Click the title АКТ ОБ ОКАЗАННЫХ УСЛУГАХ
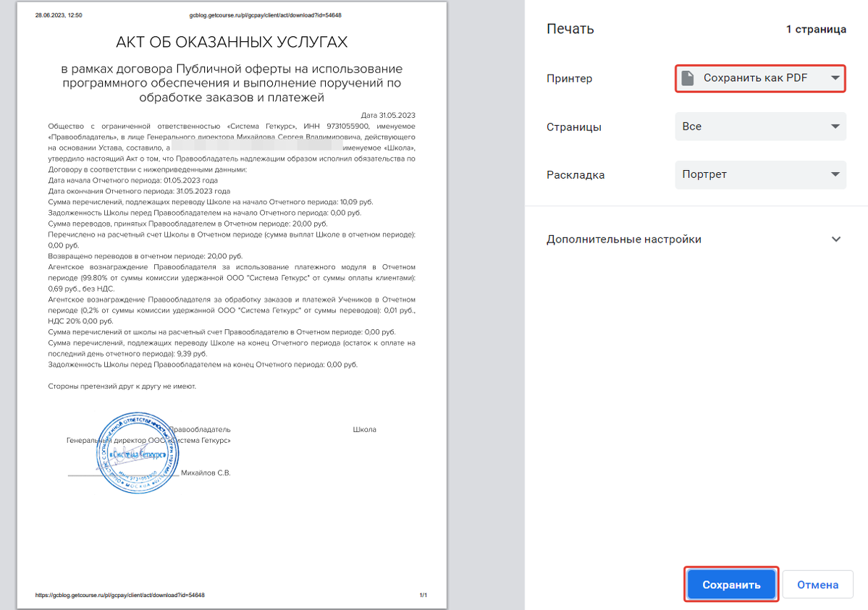868x610 pixels. tap(232, 42)
